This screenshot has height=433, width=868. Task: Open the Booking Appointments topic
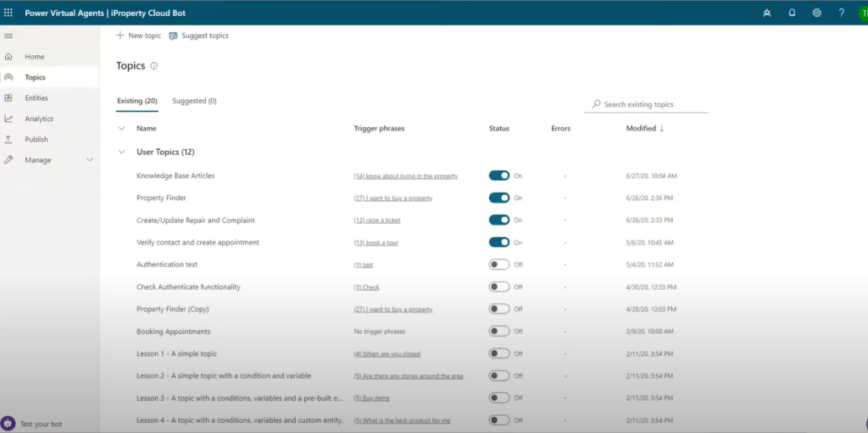(174, 331)
